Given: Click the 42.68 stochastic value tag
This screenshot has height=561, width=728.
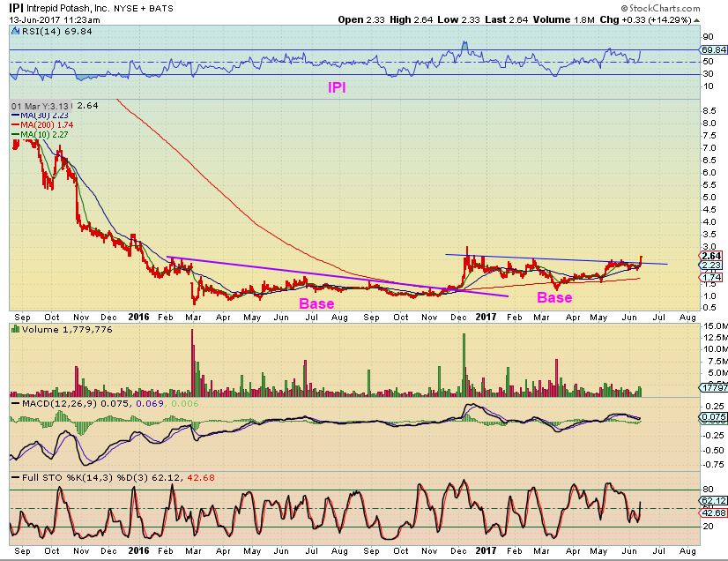Looking at the screenshot, I should click(713, 512).
